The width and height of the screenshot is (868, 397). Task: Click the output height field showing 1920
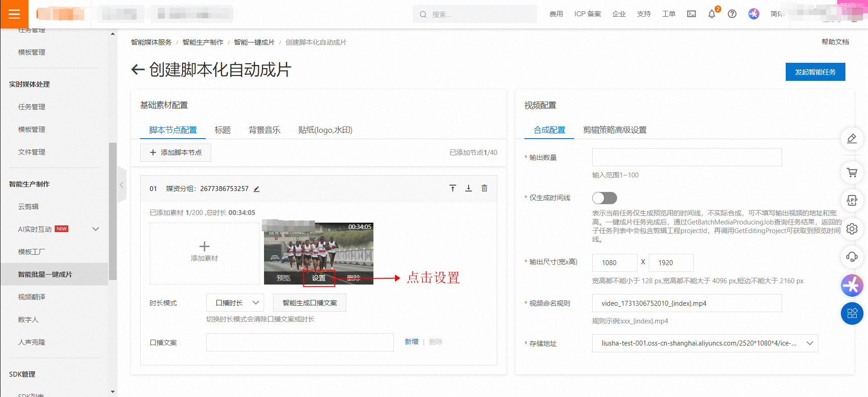pos(671,262)
